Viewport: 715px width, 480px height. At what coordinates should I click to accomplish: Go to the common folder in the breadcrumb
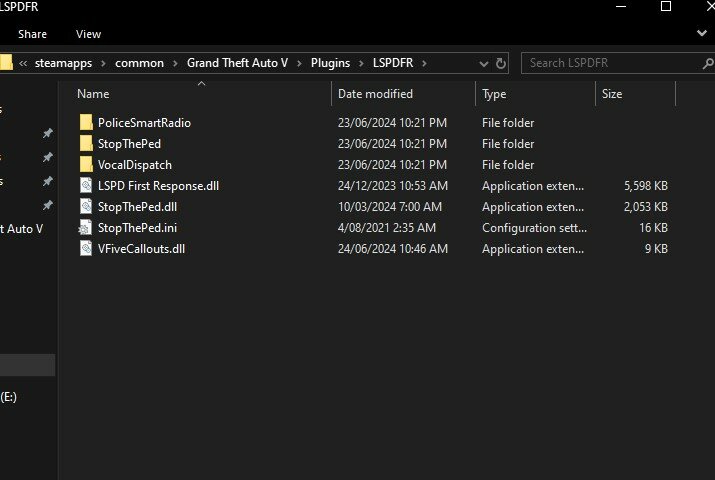click(x=139, y=63)
